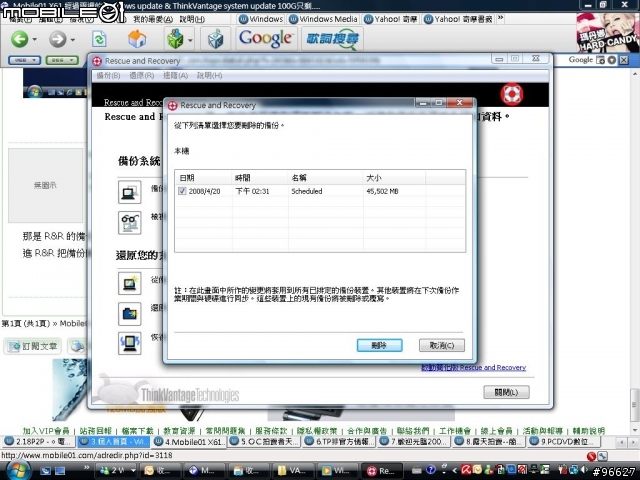Image resolution: width=640 pixels, height=480 pixels.
Task: Switch to tab 6.TP非官方情報
Action: coord(340,441)
